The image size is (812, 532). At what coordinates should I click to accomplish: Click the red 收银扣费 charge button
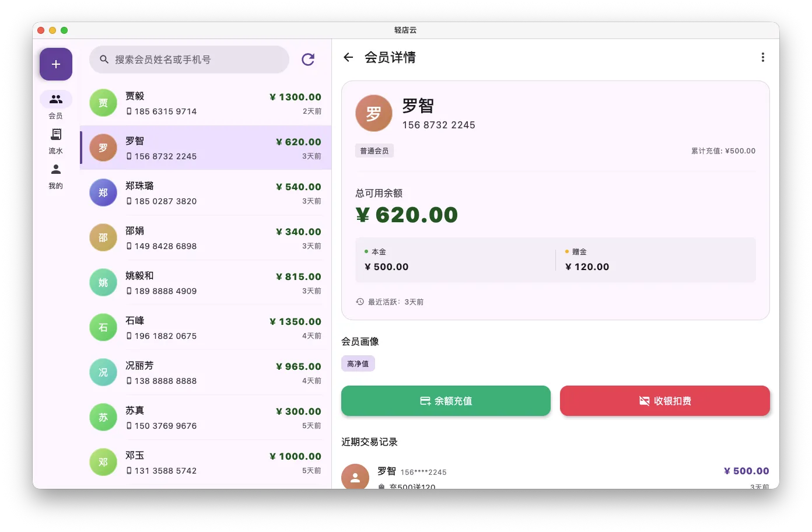[664, 401]
